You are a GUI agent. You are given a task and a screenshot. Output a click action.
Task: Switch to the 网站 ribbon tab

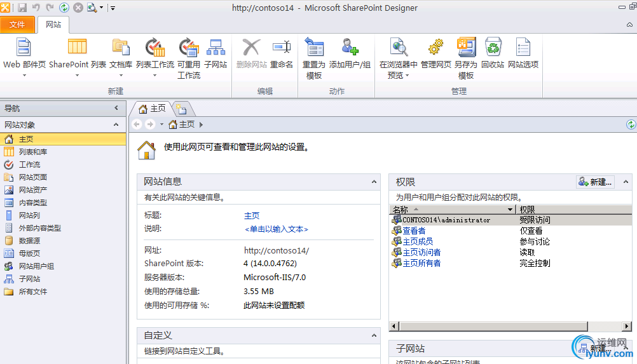(x=53, y=25)
